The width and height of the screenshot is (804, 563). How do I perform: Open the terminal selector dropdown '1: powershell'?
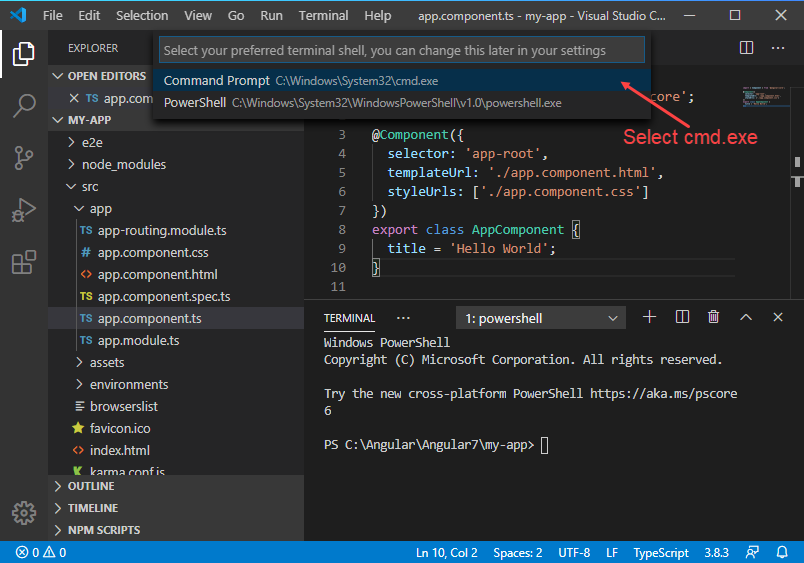pyautogui.click(x=541, y=318)
